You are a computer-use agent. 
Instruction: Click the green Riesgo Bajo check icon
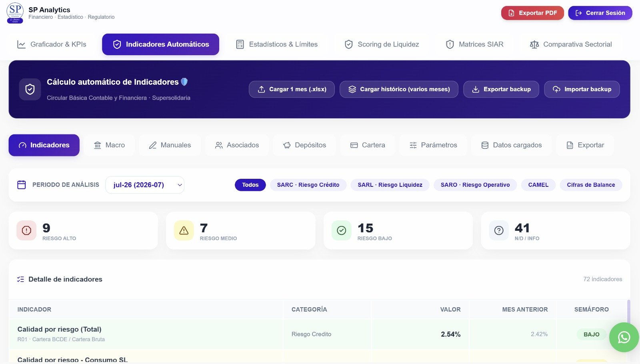(x=342, y=230)
